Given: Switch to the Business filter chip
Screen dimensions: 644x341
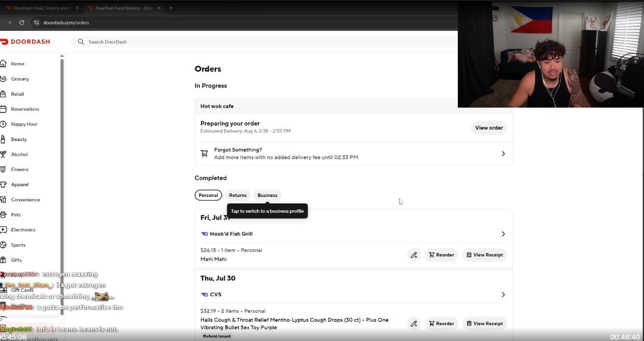Looking at the screenshot, I should [x=267, y=195].
